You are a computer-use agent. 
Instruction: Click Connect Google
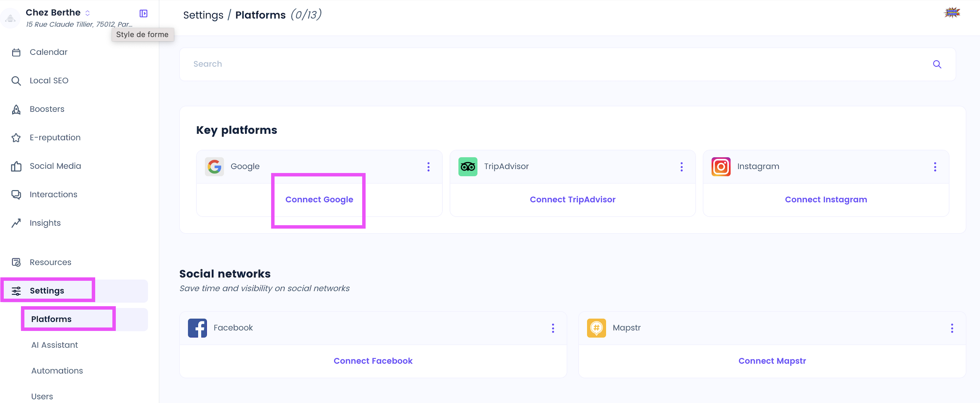click(x=319, y=199)
